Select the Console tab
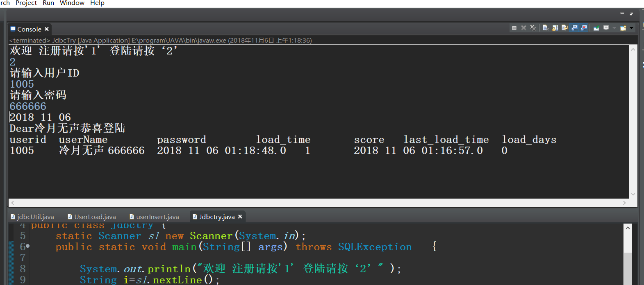The height and width of the screenshot is (285, 644). 30,29
